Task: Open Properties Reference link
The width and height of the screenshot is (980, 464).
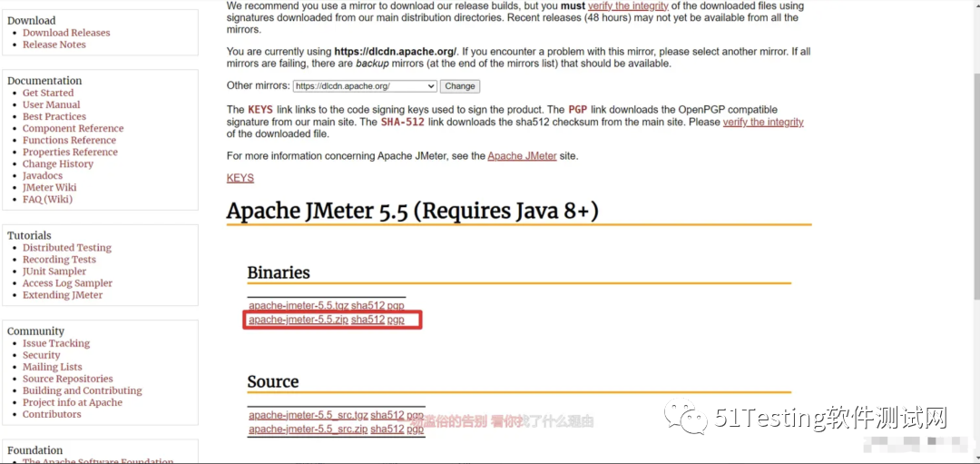Action: tap(70, 152)
